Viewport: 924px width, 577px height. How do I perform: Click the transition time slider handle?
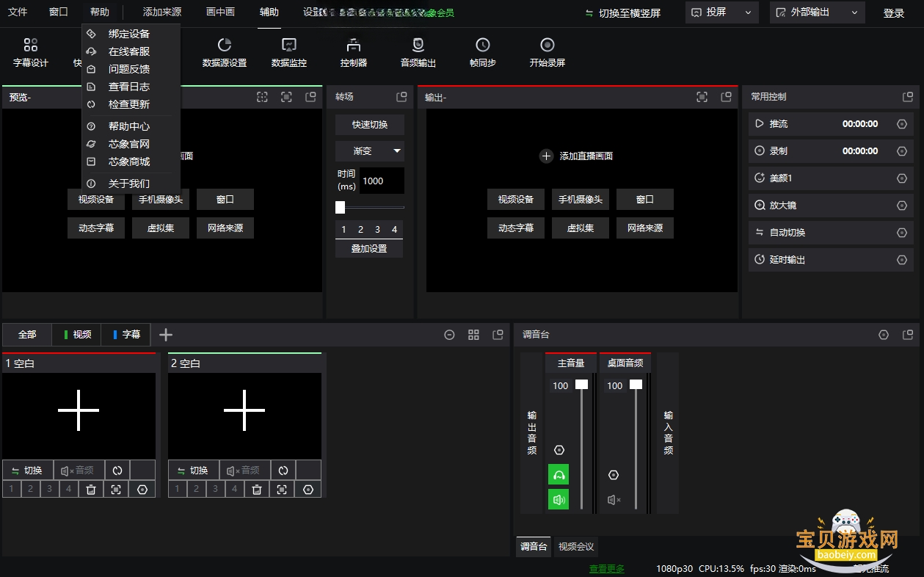[x=340, y=208]
